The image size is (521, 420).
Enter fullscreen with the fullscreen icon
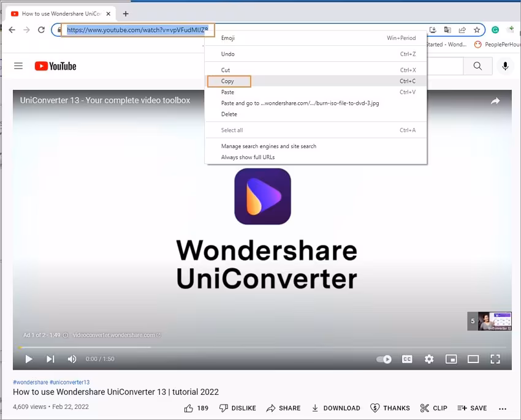coord(495,359)
